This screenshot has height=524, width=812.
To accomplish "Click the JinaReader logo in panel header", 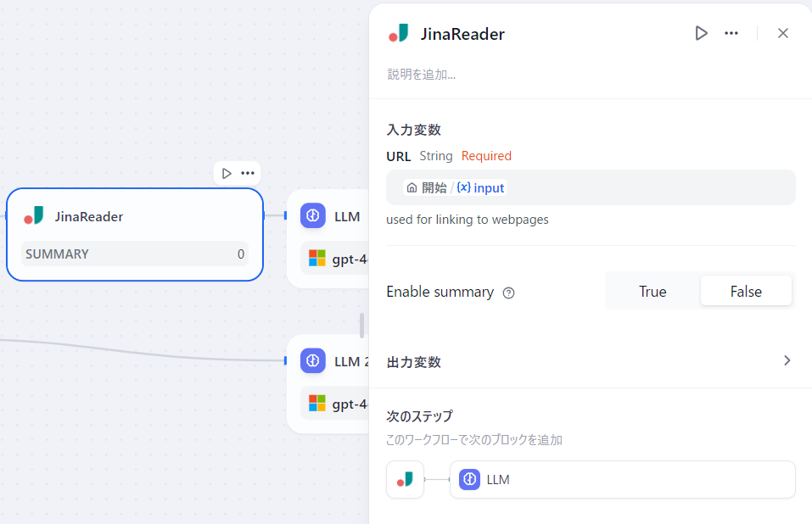I will (x=398, y=34).
